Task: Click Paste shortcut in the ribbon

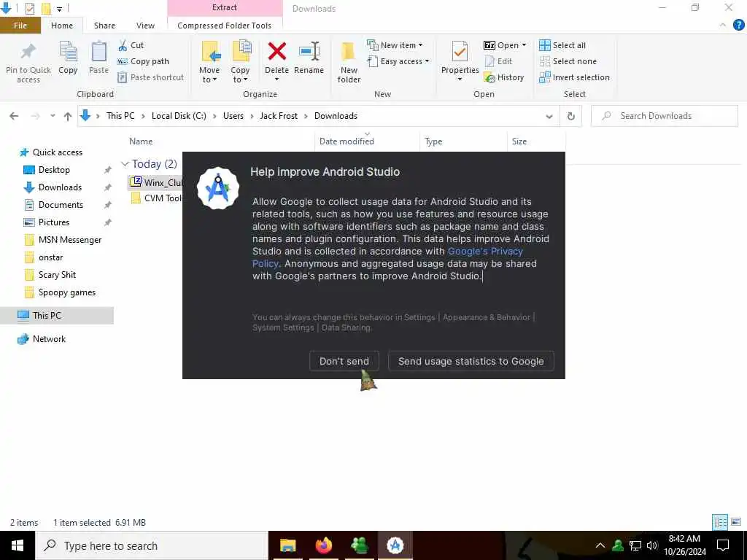Action: point(150,77)
